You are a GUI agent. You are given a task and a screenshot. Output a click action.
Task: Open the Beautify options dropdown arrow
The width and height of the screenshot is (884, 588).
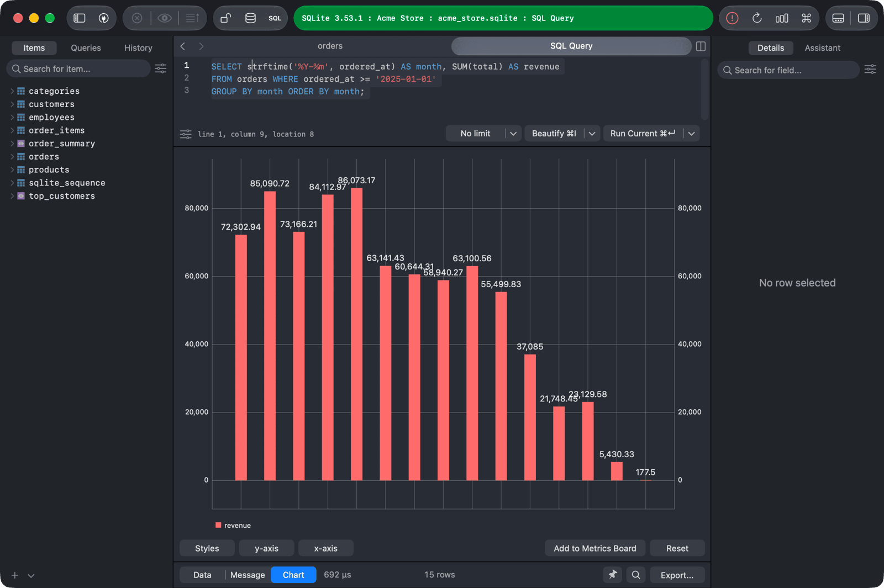click(x=592, y=134)
